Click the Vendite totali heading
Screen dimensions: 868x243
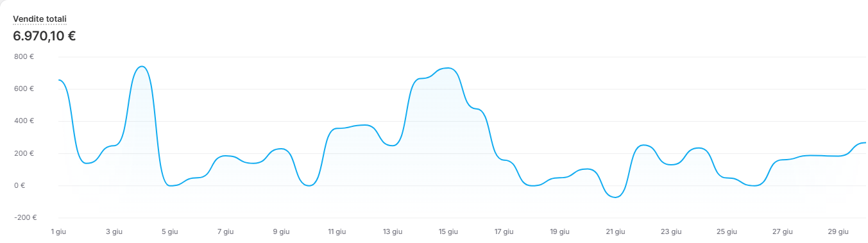[x=40, y=19]
